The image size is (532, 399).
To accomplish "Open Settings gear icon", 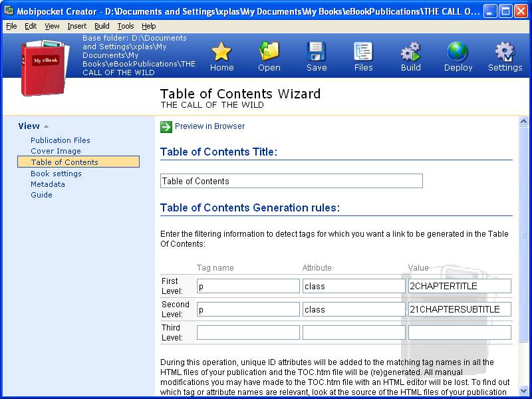I will point(505,52).
